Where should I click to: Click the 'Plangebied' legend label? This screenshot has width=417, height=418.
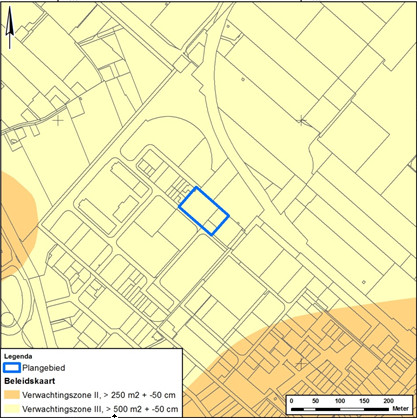pos(44,368)
